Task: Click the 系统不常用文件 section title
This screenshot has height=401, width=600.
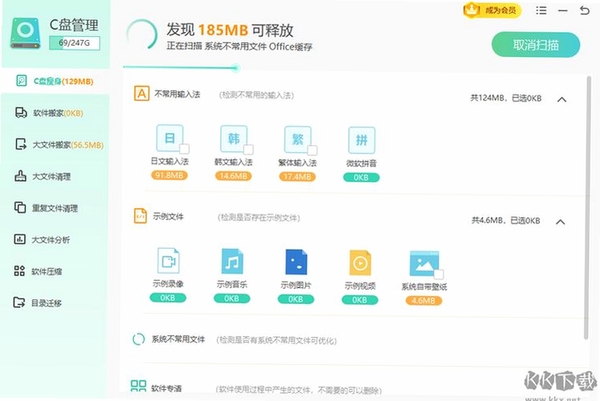Action: click(178, 339)
